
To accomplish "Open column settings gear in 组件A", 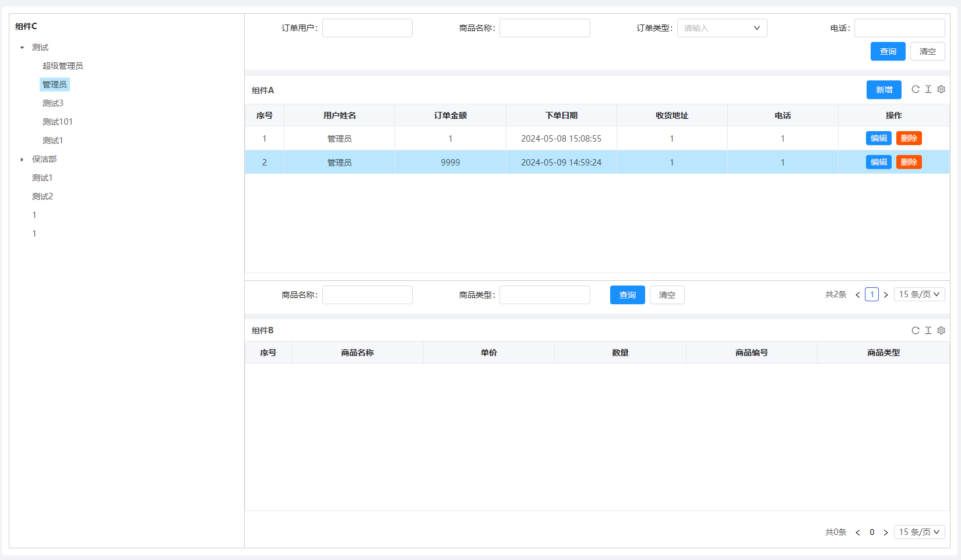I will click(941, 90).
